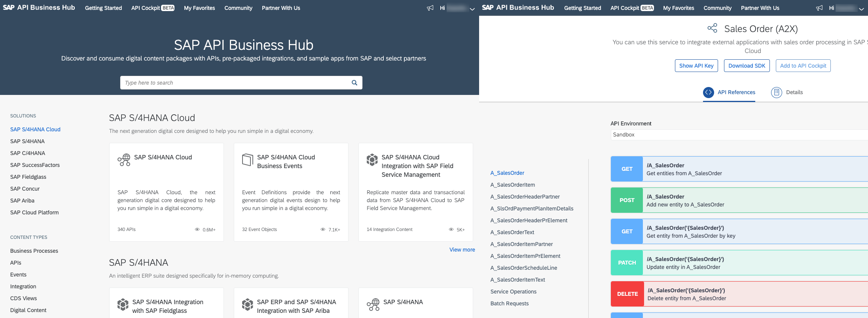This screenshot has height=318, width=868.
Task: Click the API References tab icon
Action: point(709,92)
